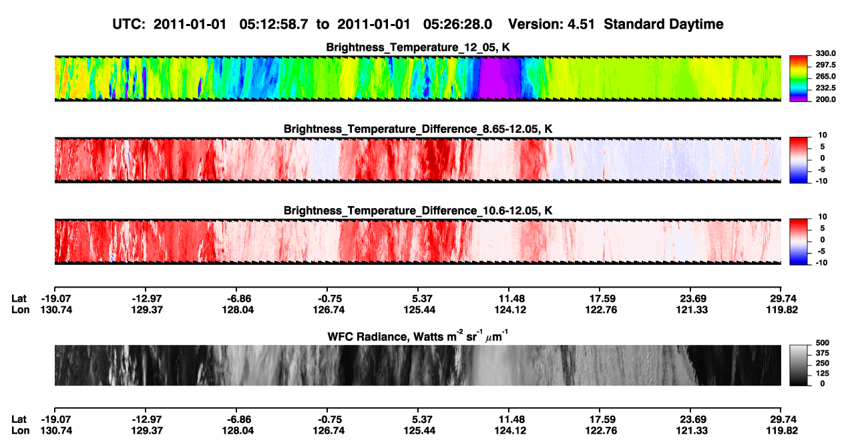Select the 'Version: 4.51' header text
Screen dimensions: 868x445
click(550, 24)
